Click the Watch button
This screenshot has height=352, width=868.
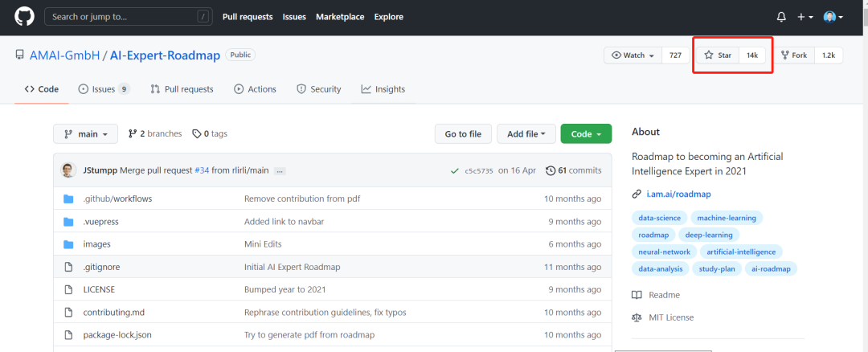(633, 55)
